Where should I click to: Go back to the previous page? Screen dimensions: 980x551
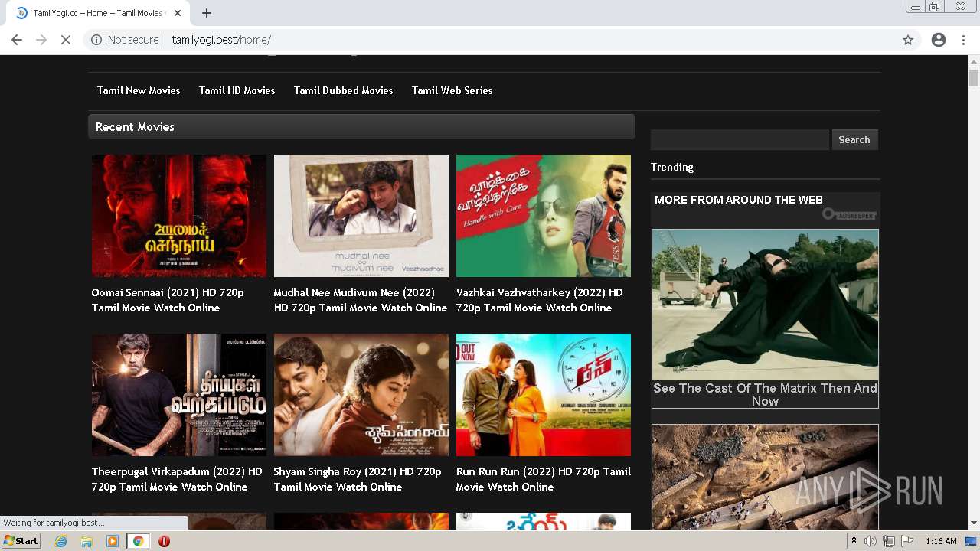[x=17, y=40]
